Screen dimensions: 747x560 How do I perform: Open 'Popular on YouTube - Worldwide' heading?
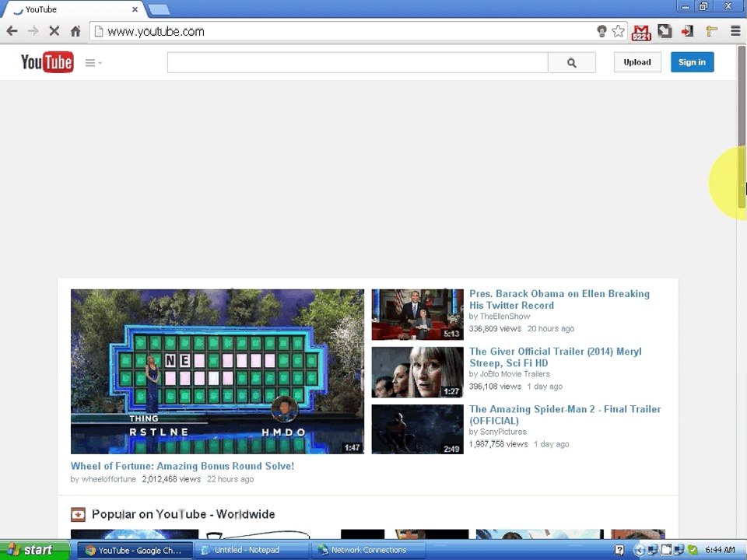pos(184,514)
